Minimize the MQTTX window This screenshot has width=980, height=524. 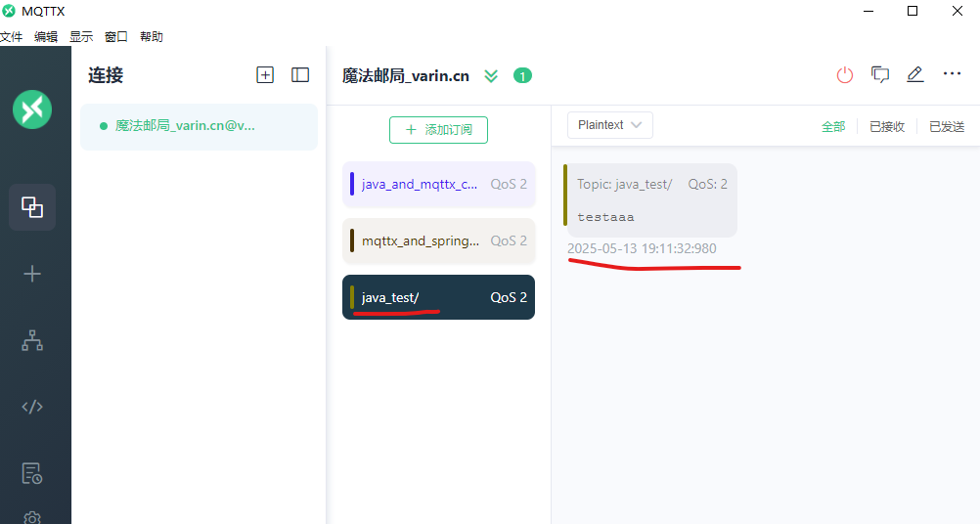tap(869, 11)
